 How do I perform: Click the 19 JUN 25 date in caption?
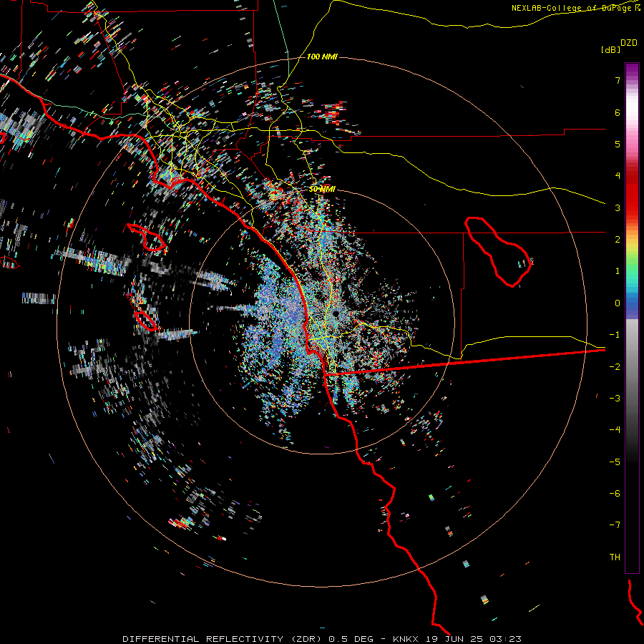[x=454, y=639]
